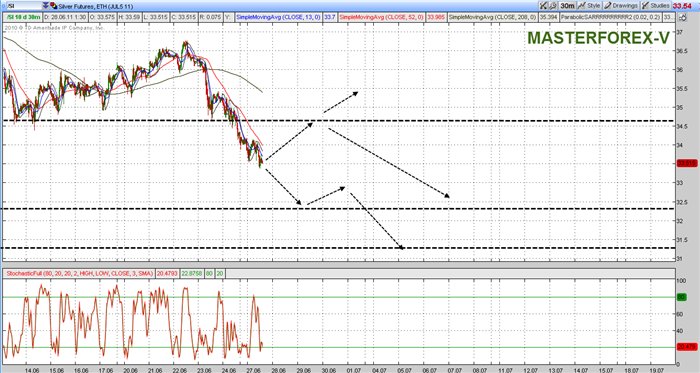Click the 33.985 moving average value

(x=436, y=17)
